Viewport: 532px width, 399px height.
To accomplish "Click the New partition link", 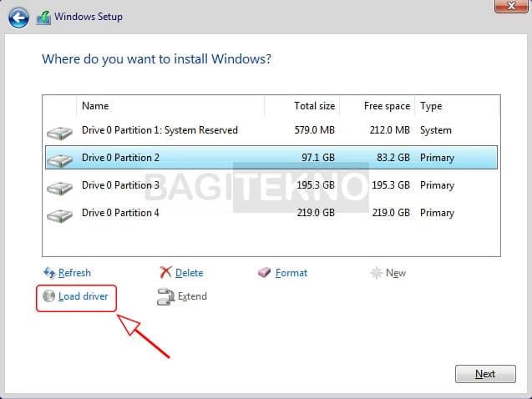I will click(396, 273).
